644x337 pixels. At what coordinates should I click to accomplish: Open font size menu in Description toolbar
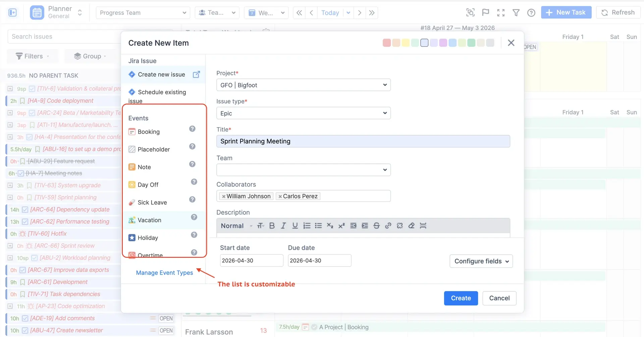(x=260, y=226)
